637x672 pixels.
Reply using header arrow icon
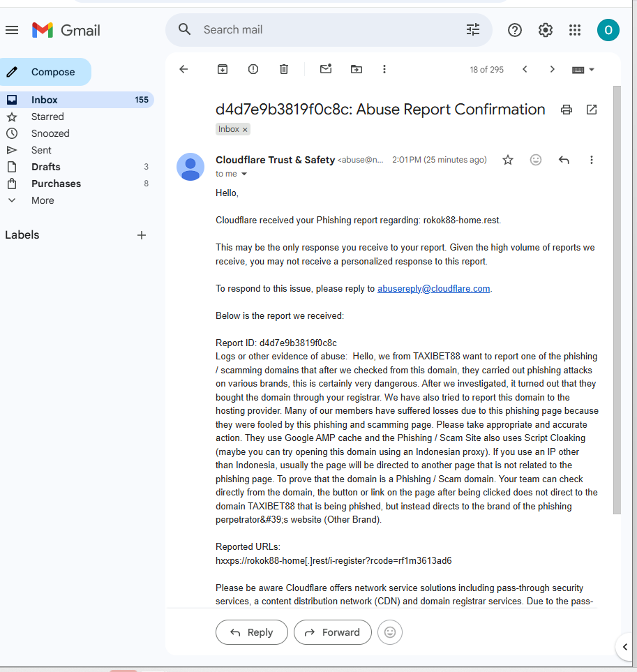[564, 160]
